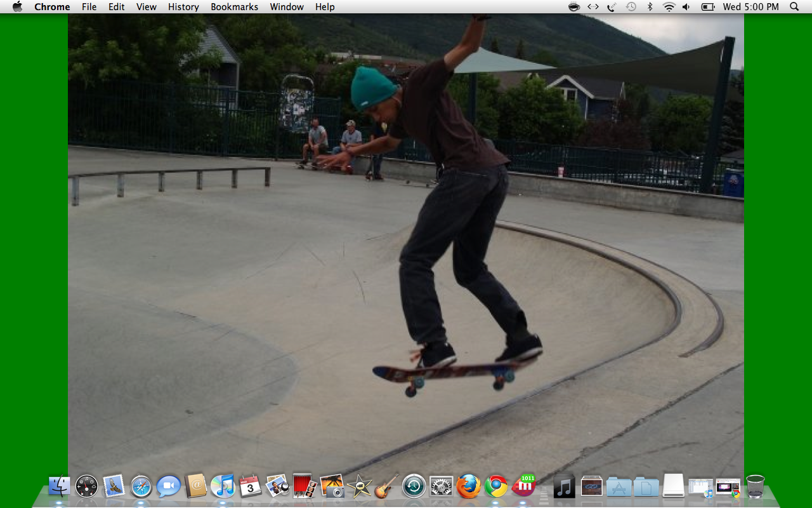Open the Bookmarks menu
Viewport: 812px width, 508px height.
(234, 6)
